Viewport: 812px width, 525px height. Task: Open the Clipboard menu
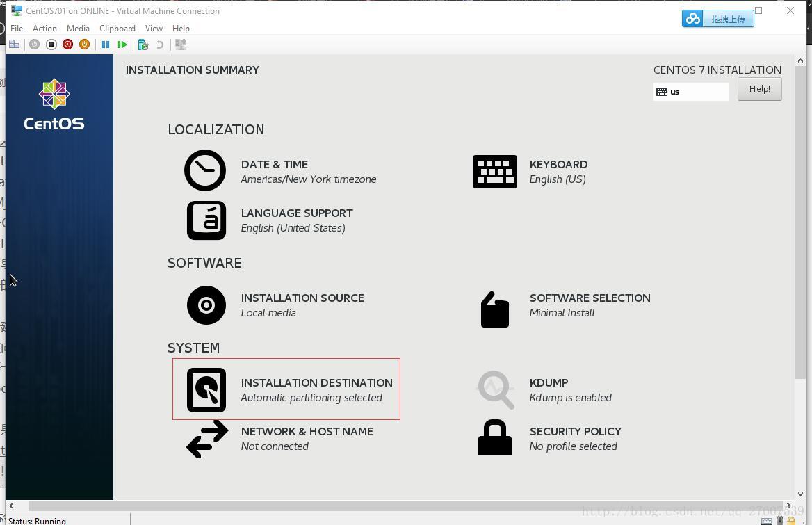(x=117, y=28)
